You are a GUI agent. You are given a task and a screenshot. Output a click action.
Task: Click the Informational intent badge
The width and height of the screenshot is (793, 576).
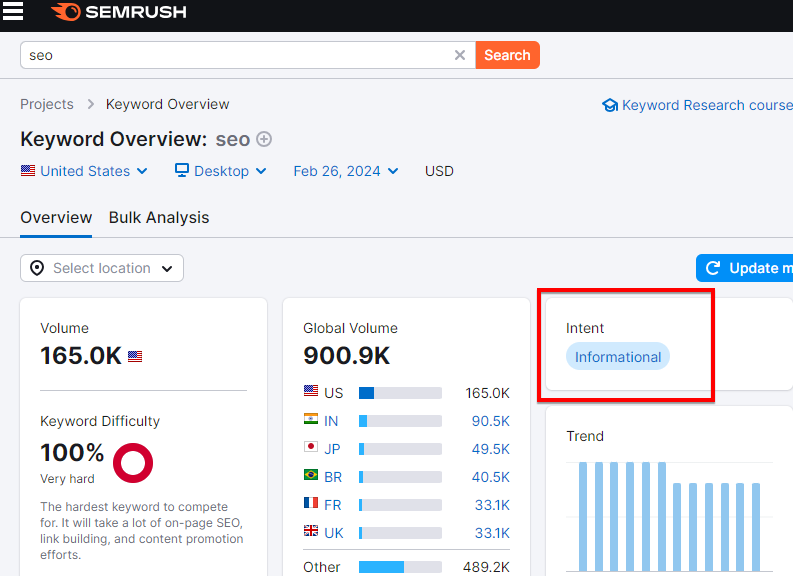[618, 357]
